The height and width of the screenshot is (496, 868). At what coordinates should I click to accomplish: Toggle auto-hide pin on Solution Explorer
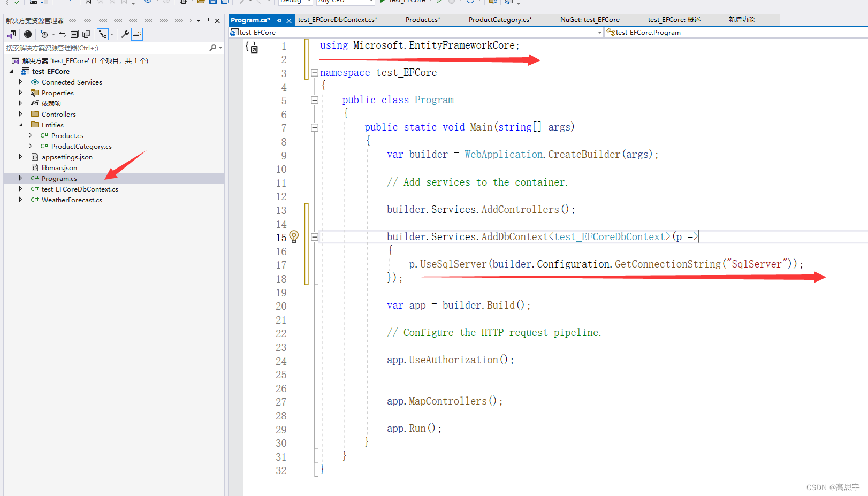pos(208,20)
